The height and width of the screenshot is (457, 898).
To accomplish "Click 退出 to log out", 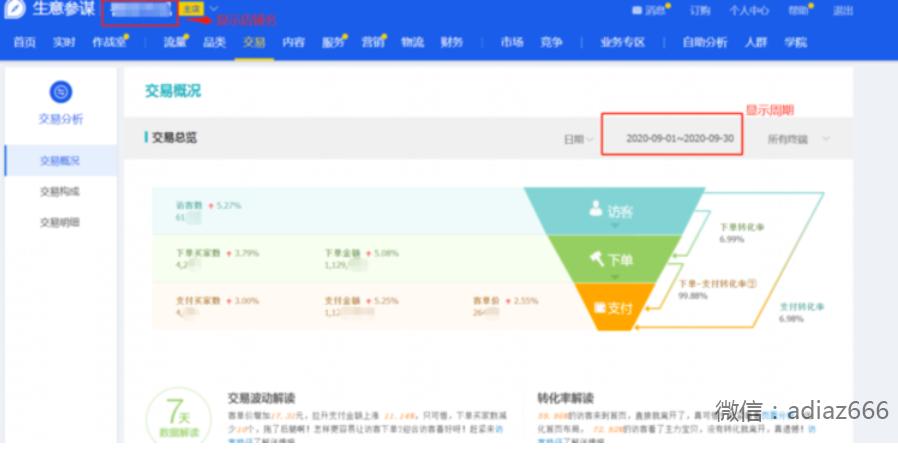I will [x=843, y=10].
